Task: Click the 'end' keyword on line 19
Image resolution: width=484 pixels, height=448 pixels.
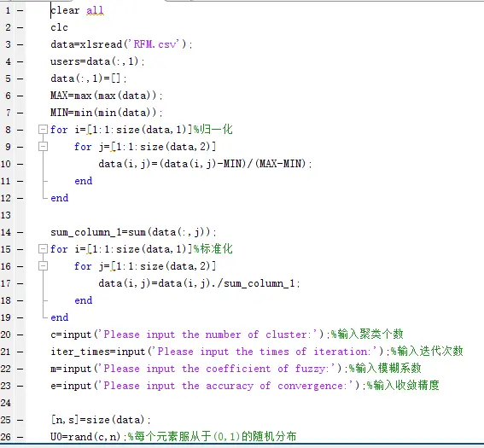Action: coord(60,317)
